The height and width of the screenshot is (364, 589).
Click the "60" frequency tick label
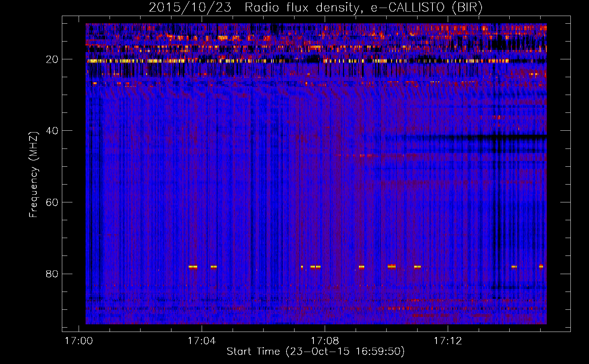[x=52, y=202]
